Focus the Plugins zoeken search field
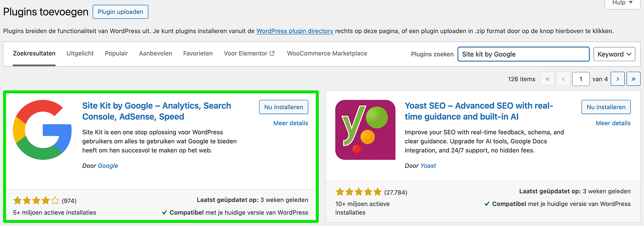 (x=523, y=54)
